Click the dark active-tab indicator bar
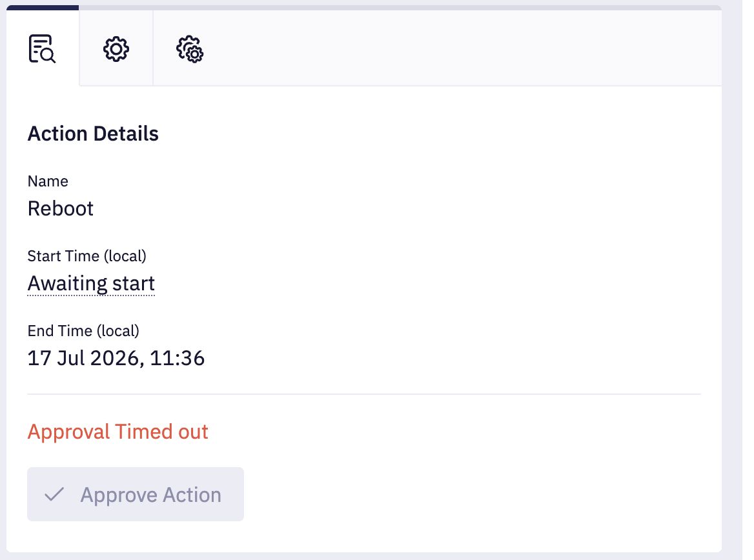The image size is (754, 560). tap(43, 8)
